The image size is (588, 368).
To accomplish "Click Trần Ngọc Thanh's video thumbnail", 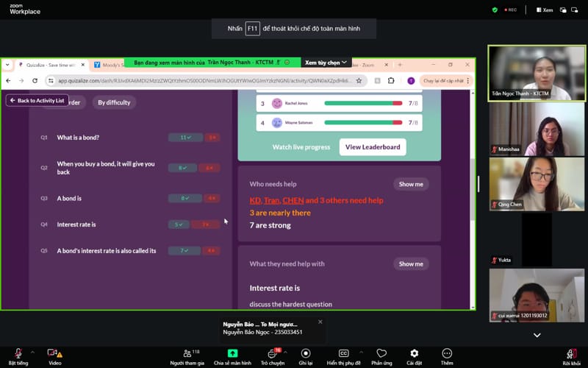I will (537, 73).
